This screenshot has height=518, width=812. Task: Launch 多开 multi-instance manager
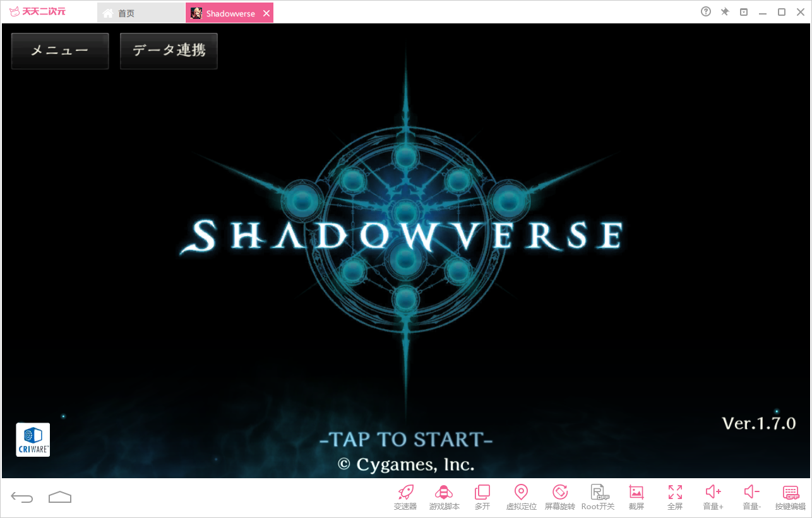[x=482, y=497]
